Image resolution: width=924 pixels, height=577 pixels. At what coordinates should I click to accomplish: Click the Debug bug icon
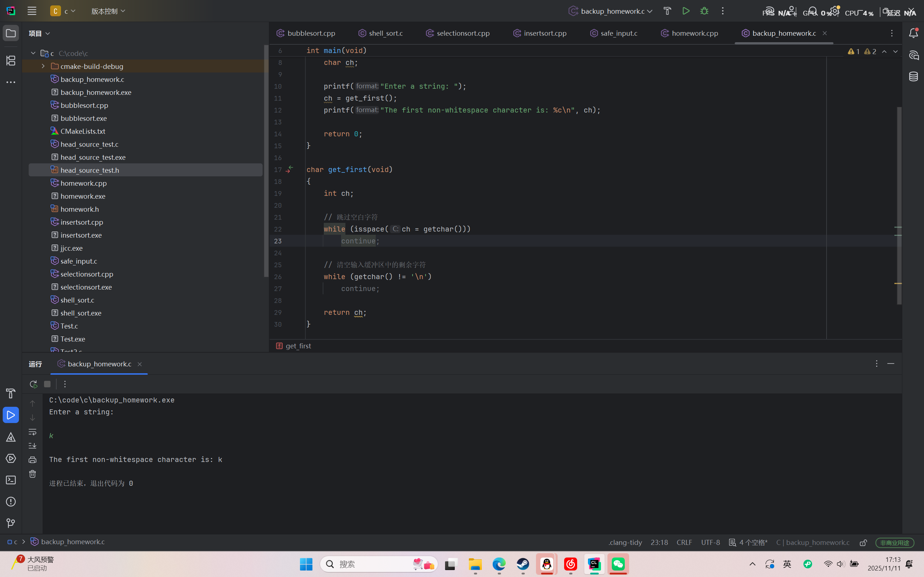point(704,11)
